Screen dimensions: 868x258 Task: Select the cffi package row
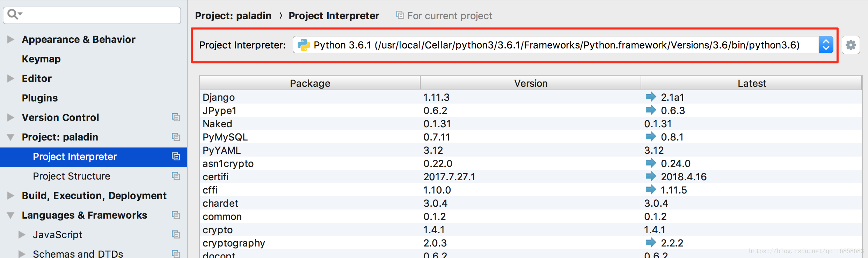pos(531,190)
